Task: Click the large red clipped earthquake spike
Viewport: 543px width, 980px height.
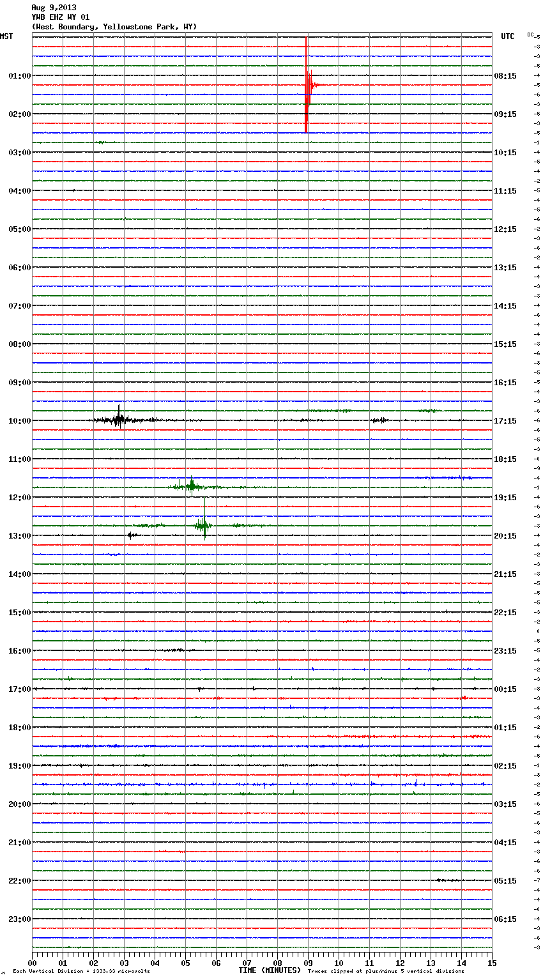Action: (x=307, y=84)
